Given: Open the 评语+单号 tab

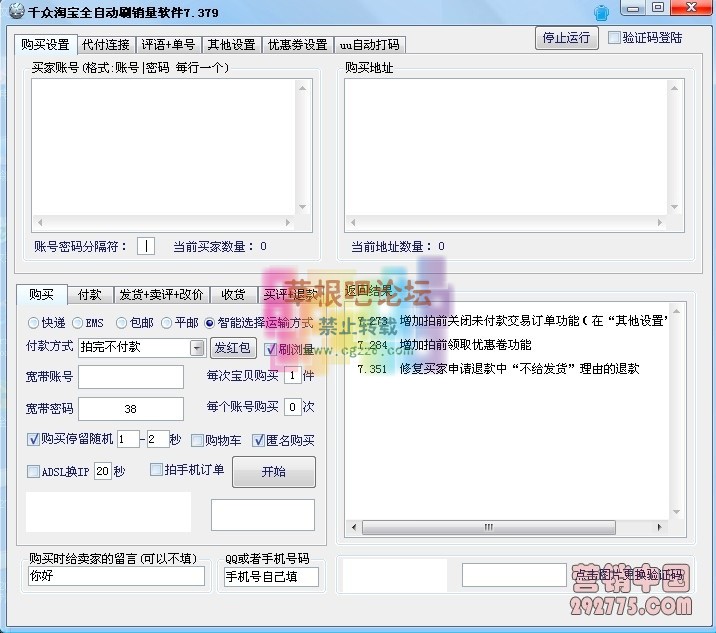Looking at the screenshot, I should [x=168, y=45].
